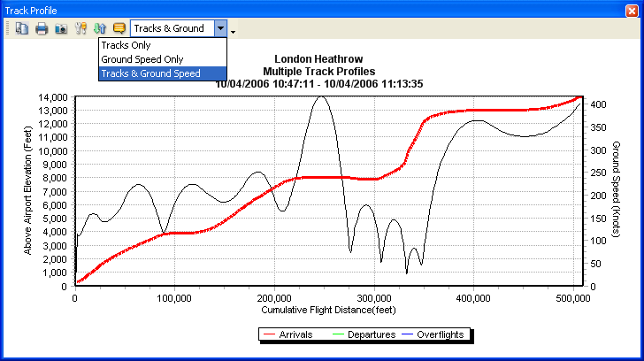Close the Track Profile window
The height and width of the screenshot is (361, 644).
(x=632, y=11)
